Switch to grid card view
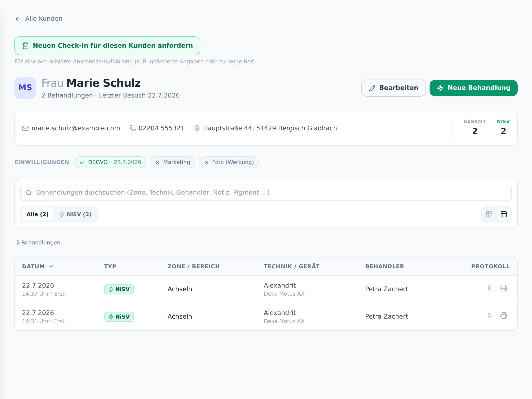The height and width of the screenshot is (399, 532). (489, 214)
